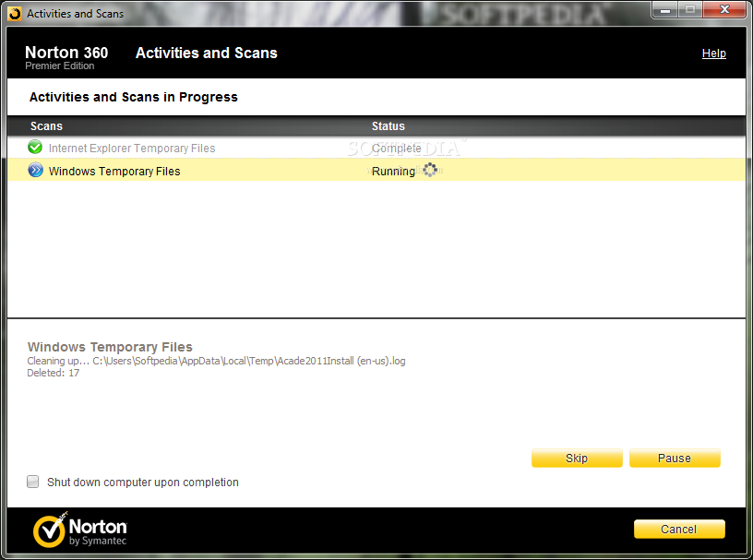Enable Shut down computer upon completion
Viewport: 753px width, 560px height.
coord(32,482)
